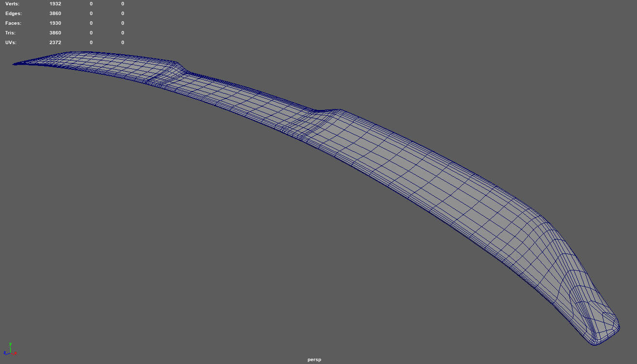Click the Edges label in the HUD
The image size is (637, 364).
(x=13, y=14)
